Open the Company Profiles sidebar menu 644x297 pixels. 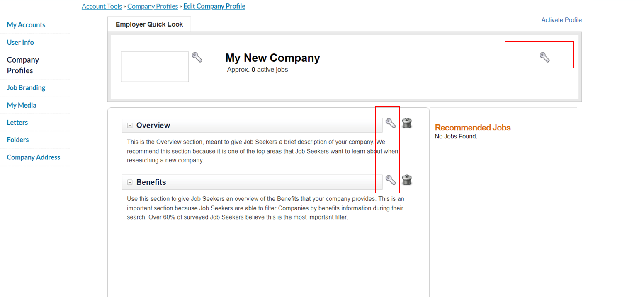click(x=22, y=65)
